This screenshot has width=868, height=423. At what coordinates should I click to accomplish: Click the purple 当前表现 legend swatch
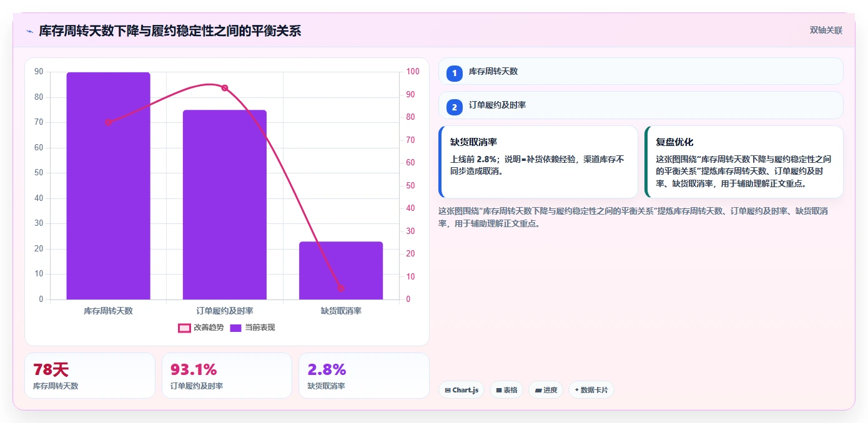pos(235,328)
